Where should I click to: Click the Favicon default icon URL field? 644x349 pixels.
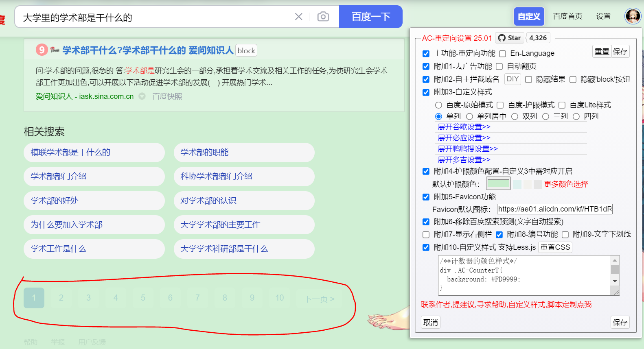(555, 209)
